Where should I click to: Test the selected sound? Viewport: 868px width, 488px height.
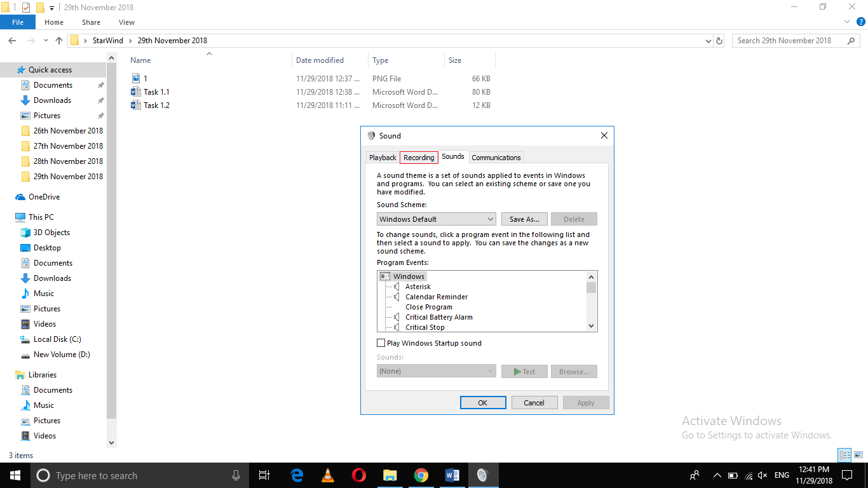(524, 371)
